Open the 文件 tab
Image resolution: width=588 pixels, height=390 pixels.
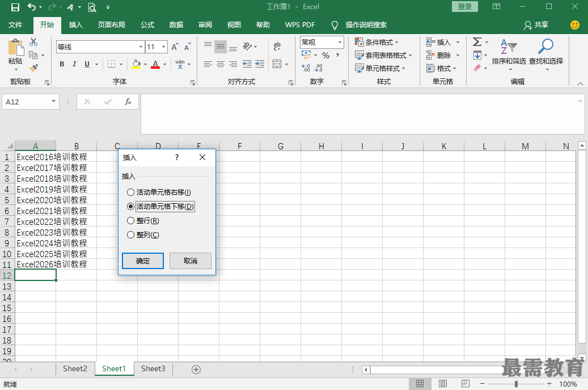[15, 25]
